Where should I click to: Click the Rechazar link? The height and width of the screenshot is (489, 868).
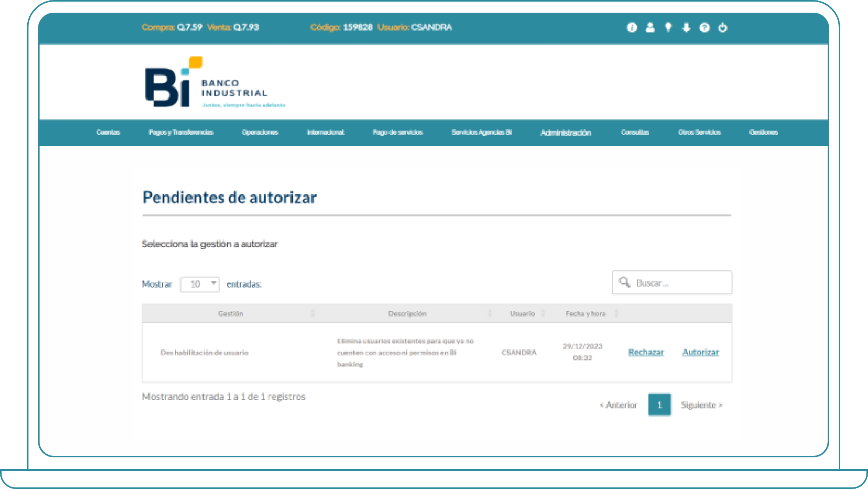pyautogui.click(x=646, y=352)
